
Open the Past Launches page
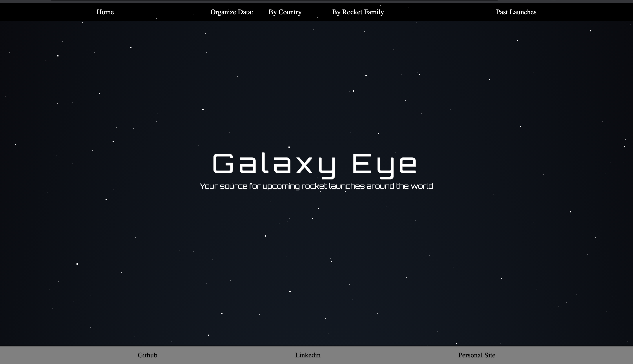516,12
